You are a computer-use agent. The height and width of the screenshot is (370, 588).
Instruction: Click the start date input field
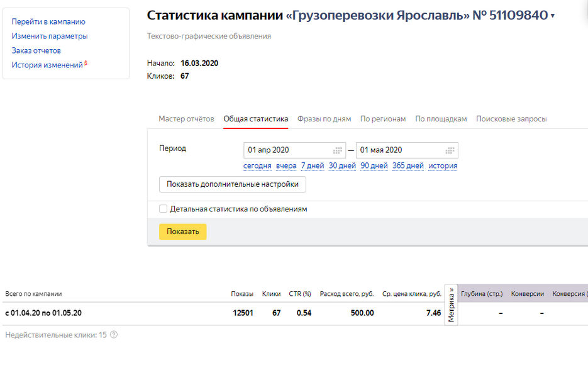(x=283, y=150)
